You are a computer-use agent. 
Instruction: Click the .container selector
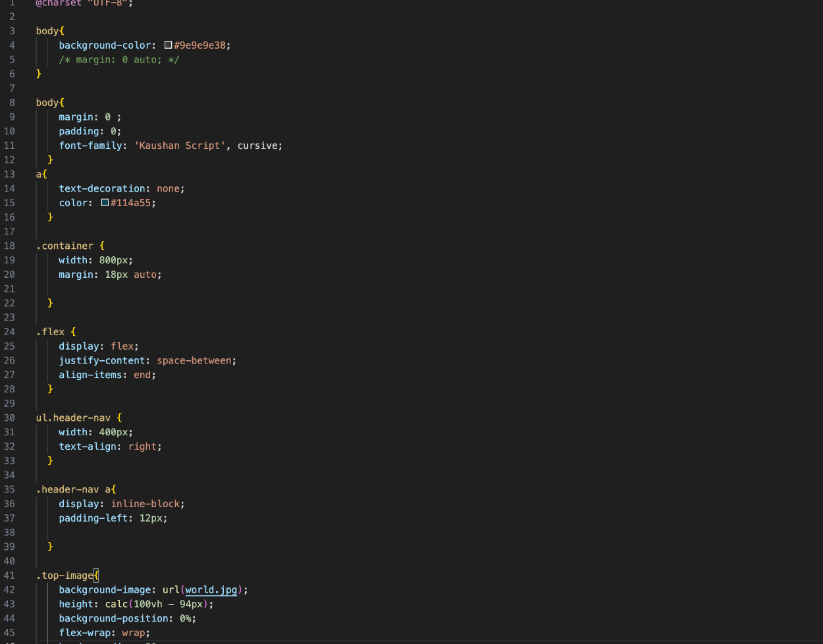(x=65, y=246)
